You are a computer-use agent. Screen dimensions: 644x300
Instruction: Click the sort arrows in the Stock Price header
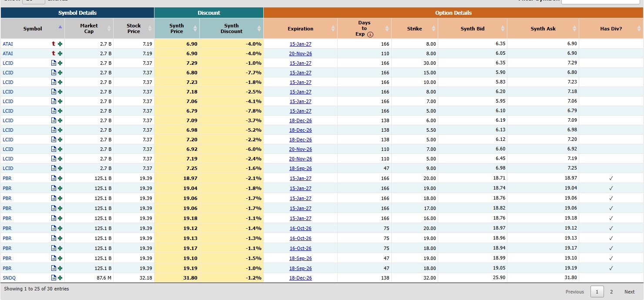(150, 29)
